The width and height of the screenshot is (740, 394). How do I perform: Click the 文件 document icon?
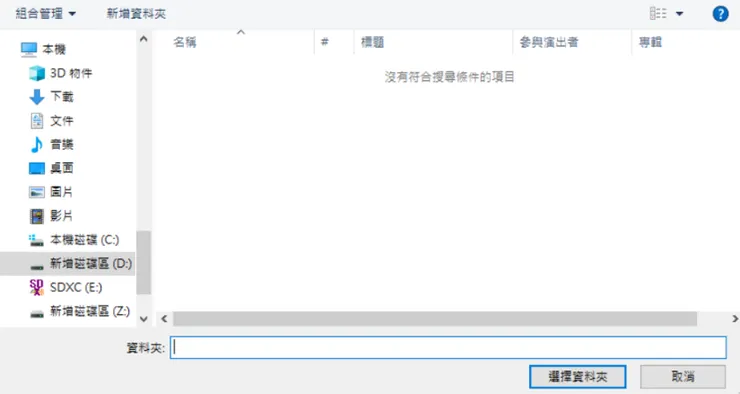pyautogui.click(x=37, y=121)
